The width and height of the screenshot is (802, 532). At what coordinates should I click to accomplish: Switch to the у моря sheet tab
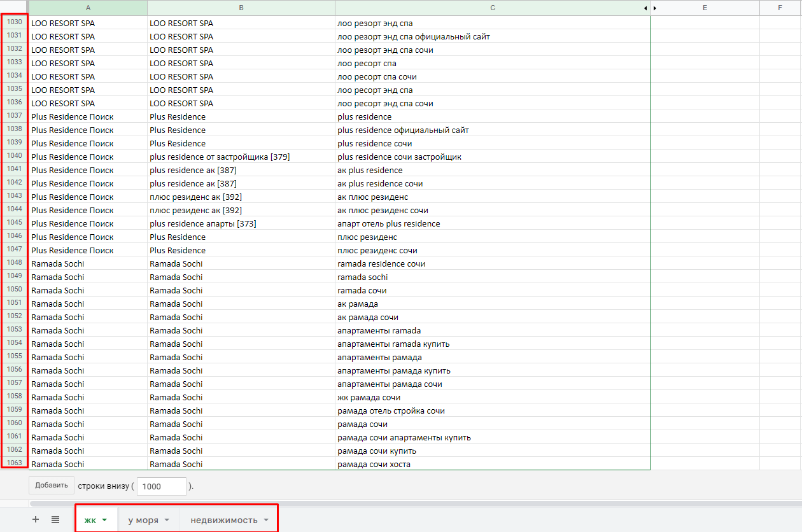tap(149, 520)
